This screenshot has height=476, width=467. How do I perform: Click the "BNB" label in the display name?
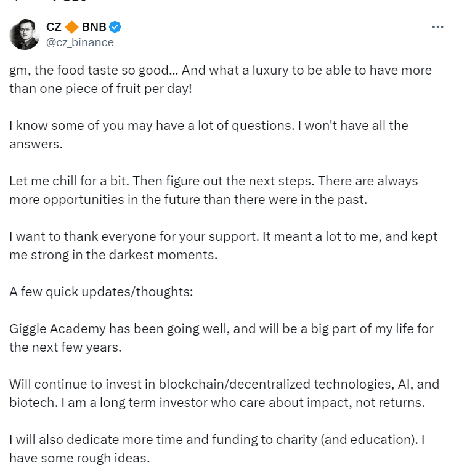point(94,26)
